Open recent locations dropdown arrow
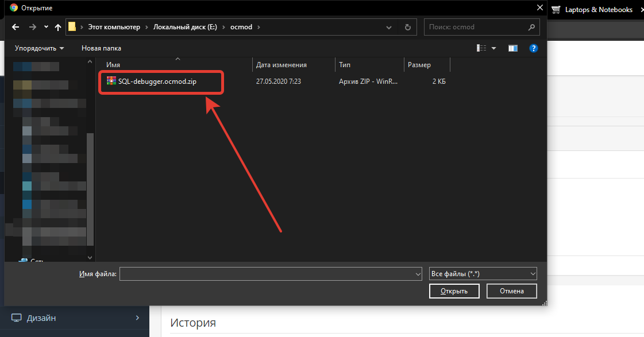 point(46,27)
